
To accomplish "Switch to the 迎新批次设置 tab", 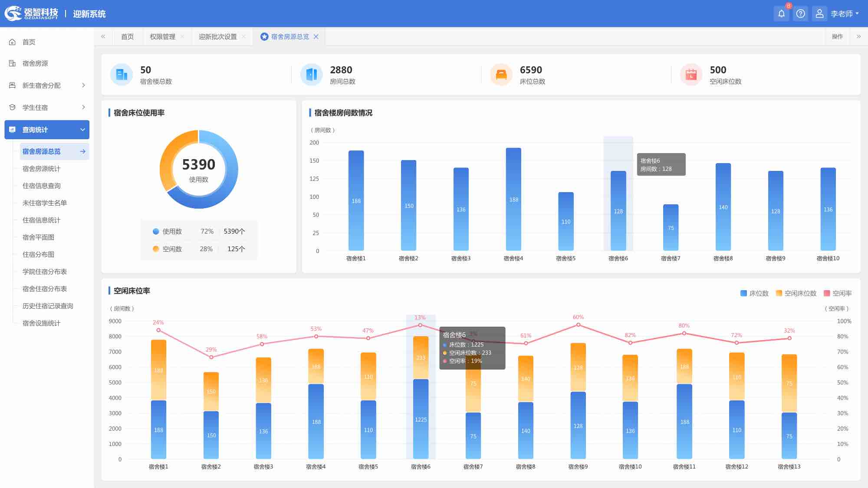I will 217,36.
